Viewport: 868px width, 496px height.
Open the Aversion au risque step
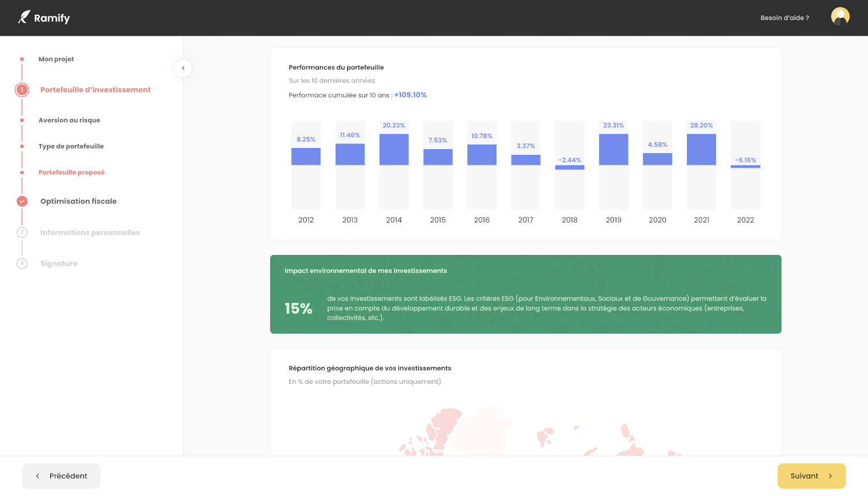click(70, 120)
